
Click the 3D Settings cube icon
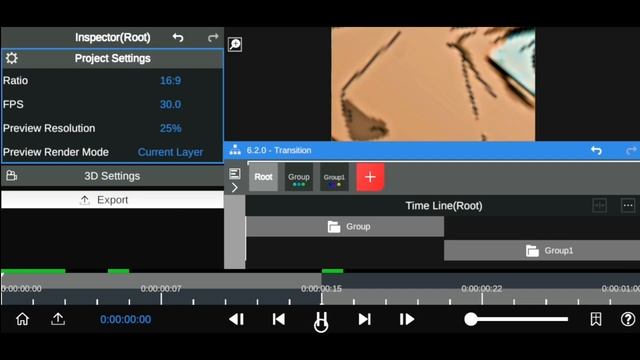click(x=11, y=176)
